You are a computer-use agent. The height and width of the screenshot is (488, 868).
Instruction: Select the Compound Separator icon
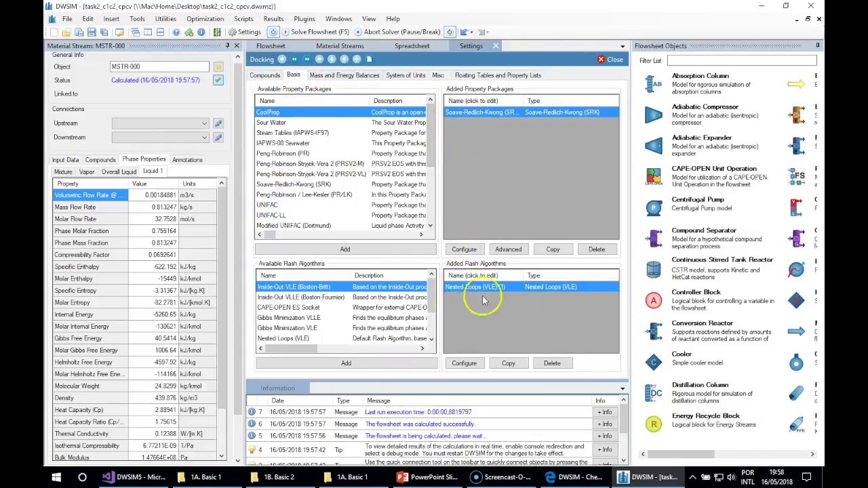pos(654,239)
